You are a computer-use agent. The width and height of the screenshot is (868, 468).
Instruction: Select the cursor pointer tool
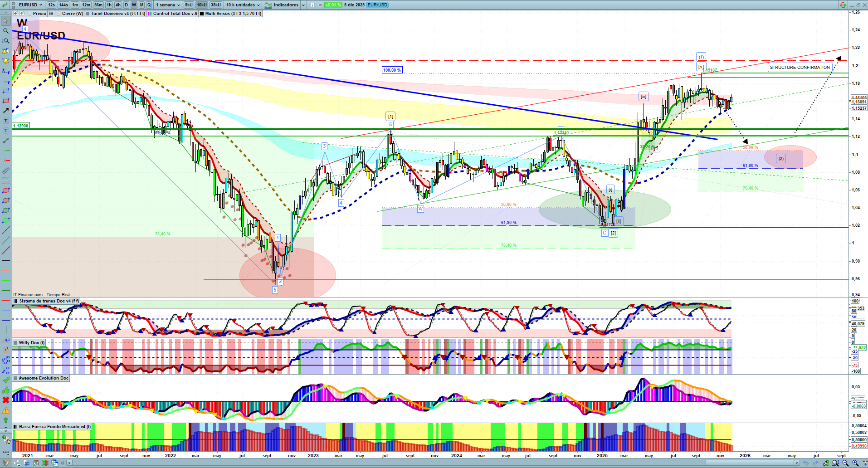pyautogui.click(x=6, y=21)
